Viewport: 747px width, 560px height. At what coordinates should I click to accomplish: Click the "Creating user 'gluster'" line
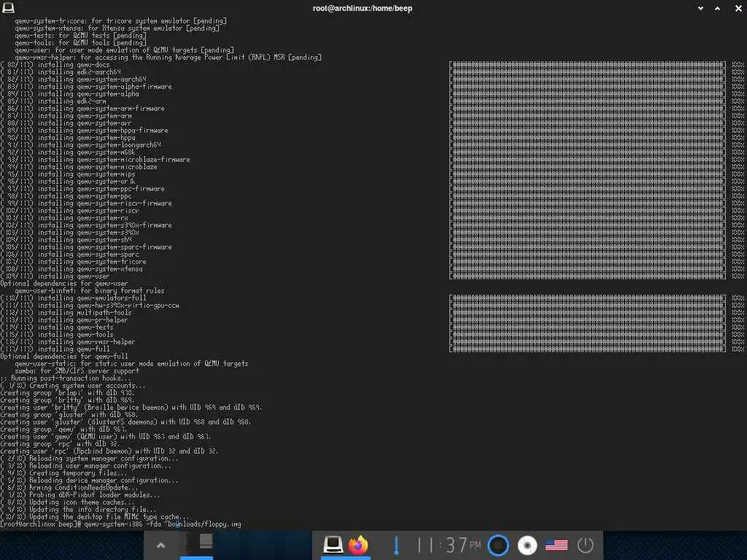tap(125, 422)
